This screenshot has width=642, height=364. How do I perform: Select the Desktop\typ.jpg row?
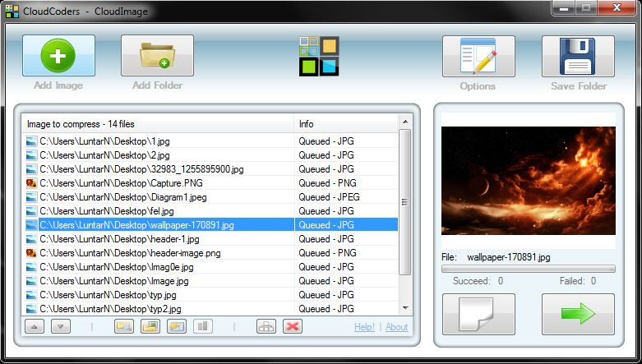click(x=210, y=295)
